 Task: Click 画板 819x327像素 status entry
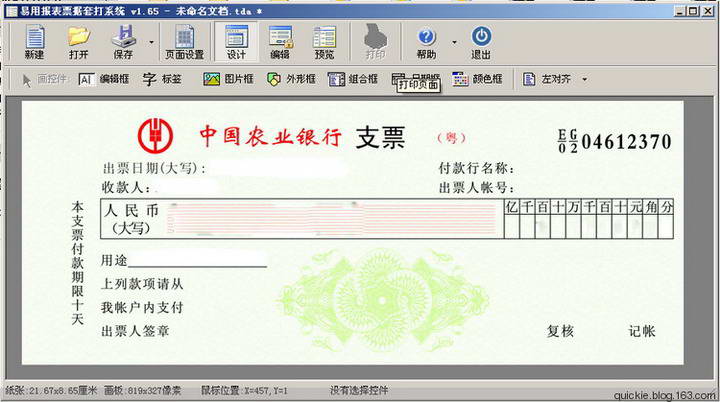coord(142,391)
